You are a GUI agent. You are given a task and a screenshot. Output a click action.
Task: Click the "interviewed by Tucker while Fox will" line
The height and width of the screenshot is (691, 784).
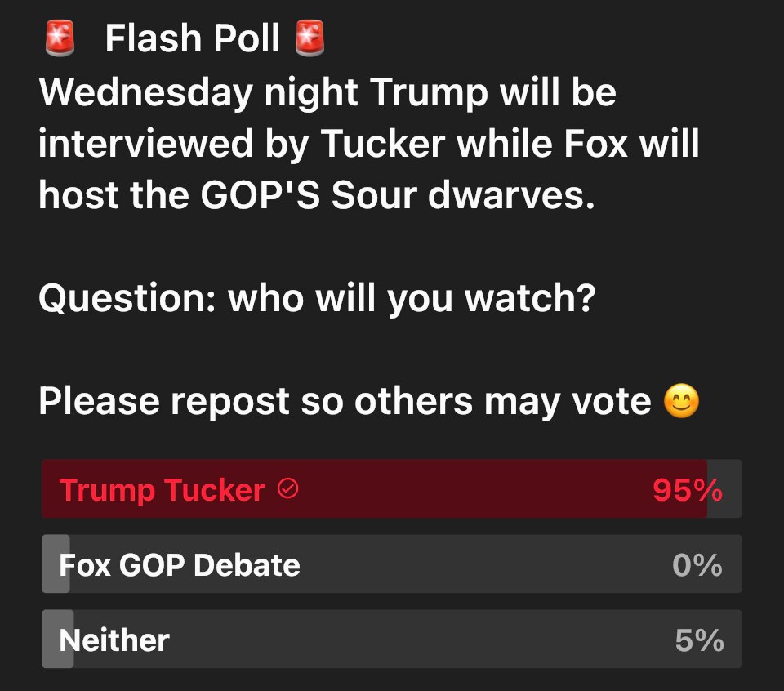[x=368, y=145]
